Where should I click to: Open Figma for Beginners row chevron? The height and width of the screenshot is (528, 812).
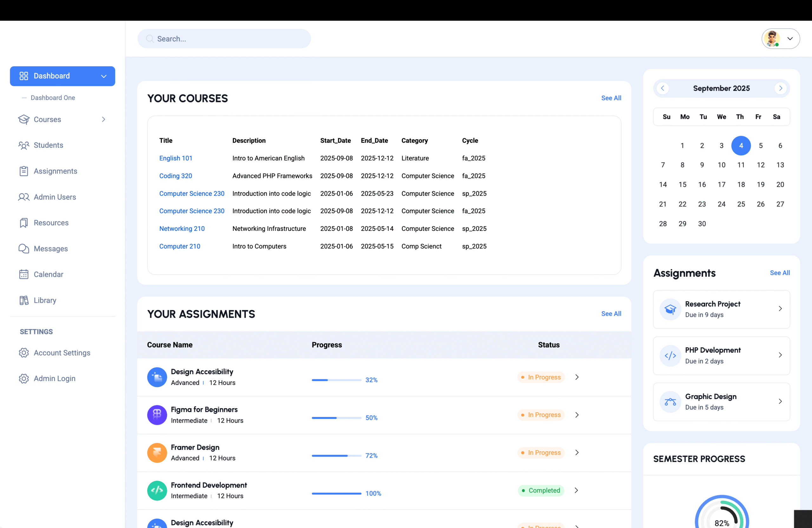tap(577, 415)
